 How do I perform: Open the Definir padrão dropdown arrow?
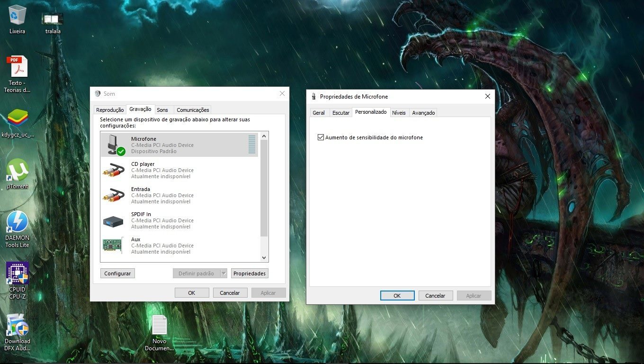(224, 273)
